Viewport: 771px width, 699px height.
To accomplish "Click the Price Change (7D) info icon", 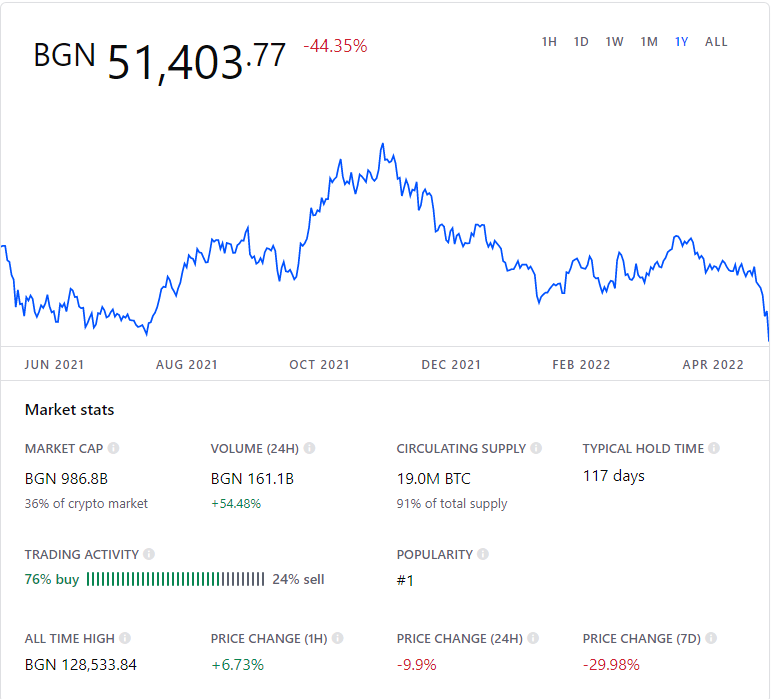I will click(x=710, y=638).
